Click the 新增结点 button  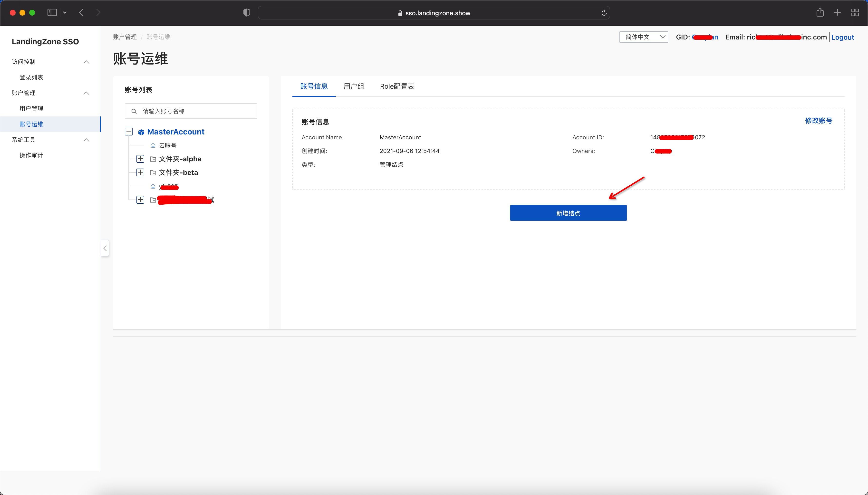click(568, 213)
